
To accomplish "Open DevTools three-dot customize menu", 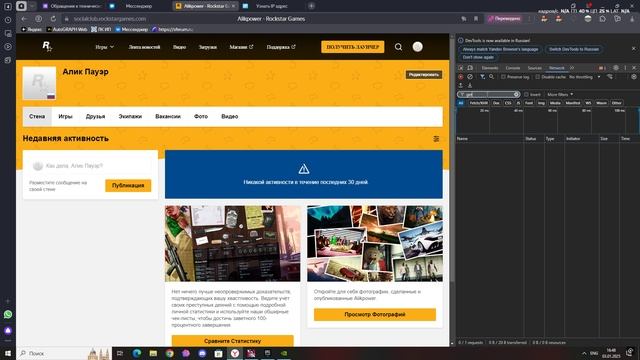I will [625, 68].
